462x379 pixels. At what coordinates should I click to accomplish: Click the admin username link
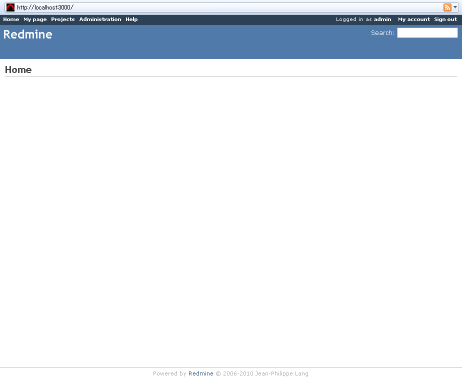[382, 19]
